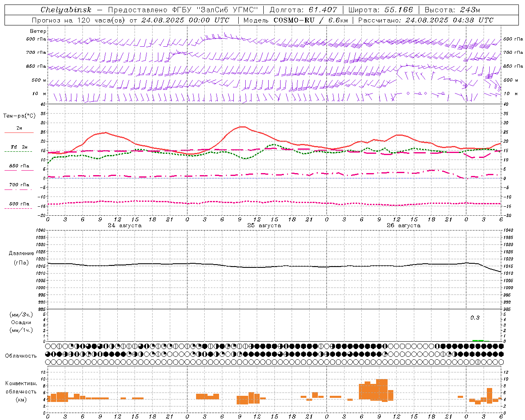525x420 pixels.
Task: Click the solid red 2м legend line
Action: point(19,132)
